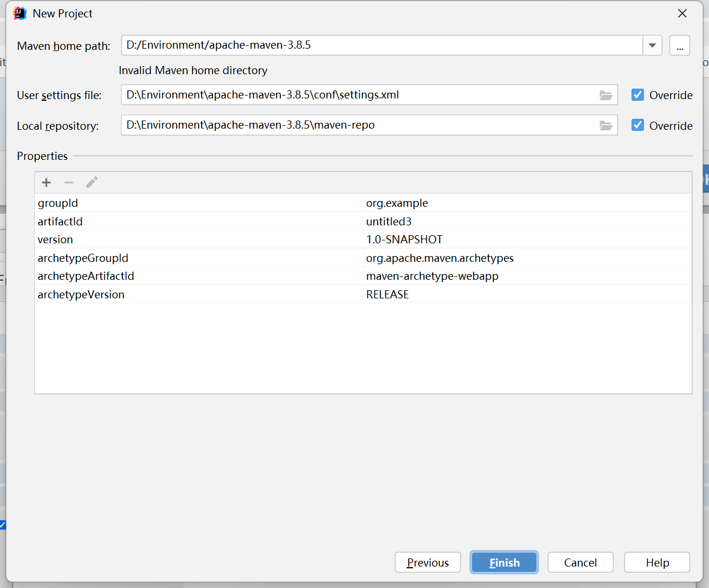Click Finish to create the project

coord(504,563)
